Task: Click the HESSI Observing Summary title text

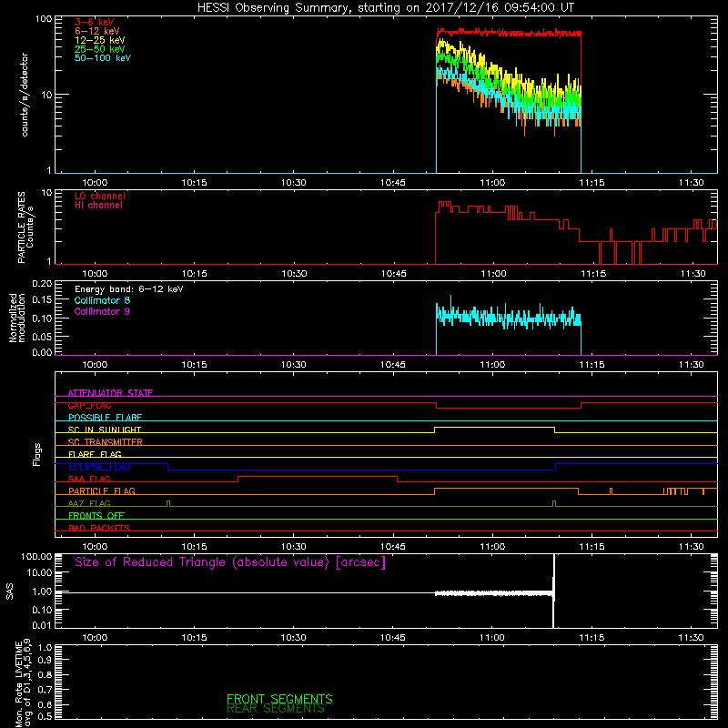Action: point(385,8)
